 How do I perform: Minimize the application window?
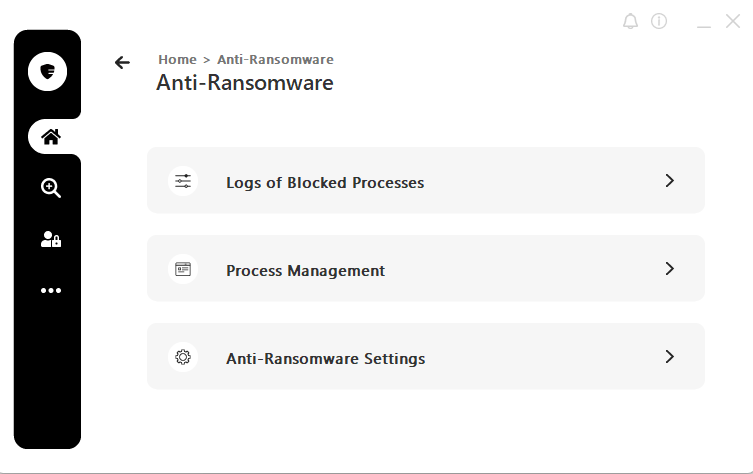click(704, 22)
